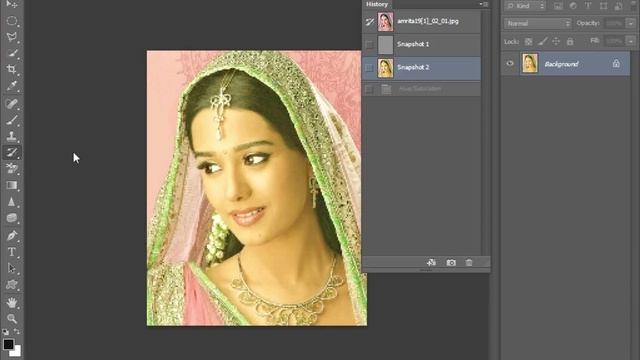The image size is (640, 360).
Task: Toggle type layer filter
Action: (588, 6)
